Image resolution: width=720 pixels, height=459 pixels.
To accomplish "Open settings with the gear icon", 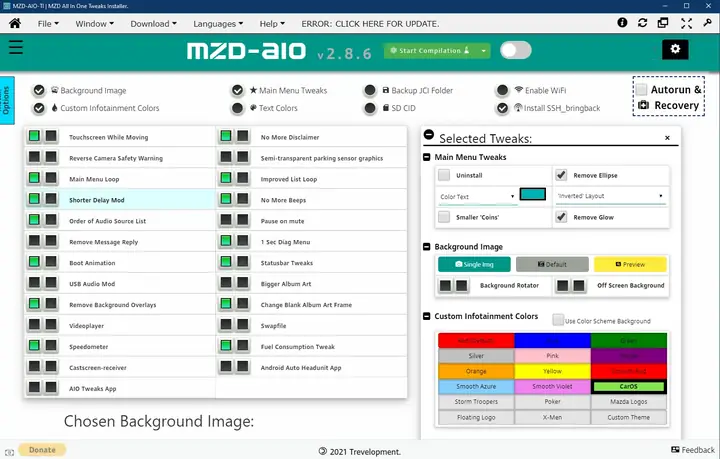I will click(675, 49).
